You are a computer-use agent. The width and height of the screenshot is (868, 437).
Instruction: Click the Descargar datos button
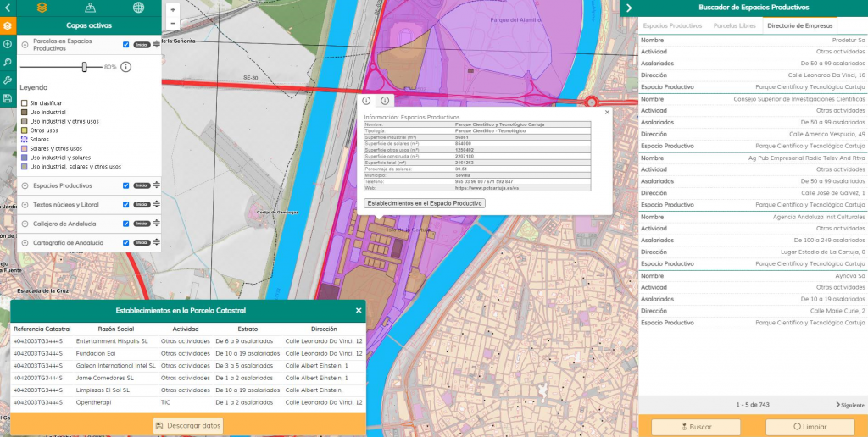(x=188, y=425)
